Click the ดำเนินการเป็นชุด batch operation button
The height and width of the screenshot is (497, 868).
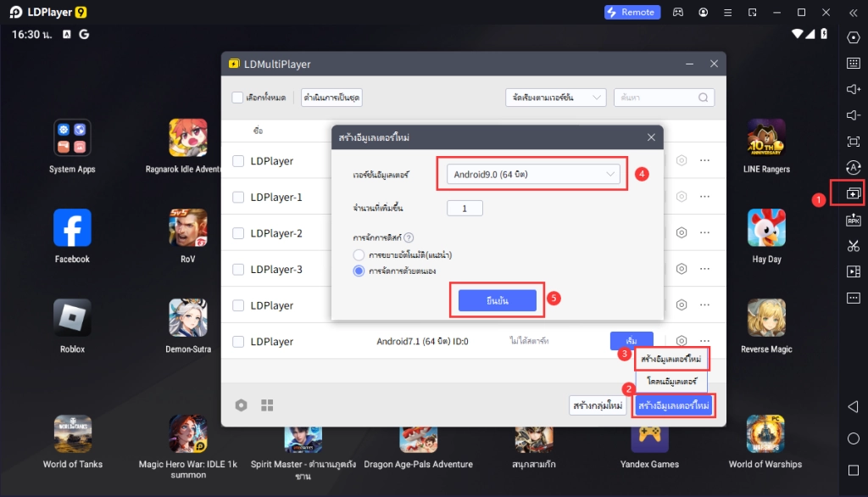331,98
